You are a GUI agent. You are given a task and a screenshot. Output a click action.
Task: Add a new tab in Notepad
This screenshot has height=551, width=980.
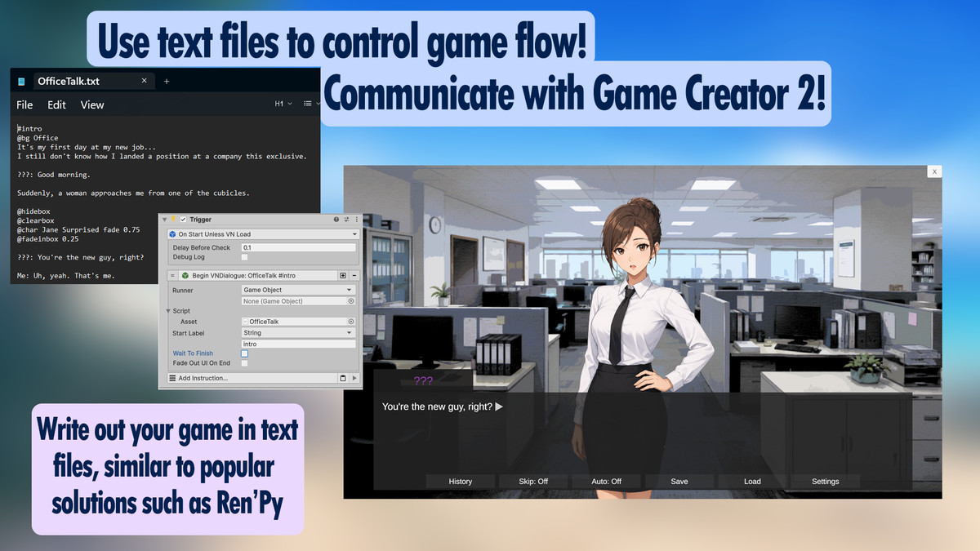click(167, 81)
